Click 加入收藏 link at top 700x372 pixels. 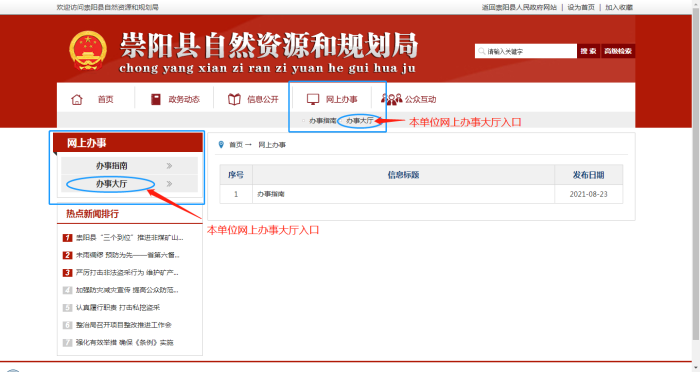coord(619,7)
